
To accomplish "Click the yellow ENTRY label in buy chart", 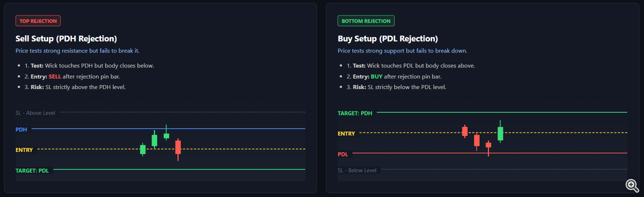I will point(346,134).
